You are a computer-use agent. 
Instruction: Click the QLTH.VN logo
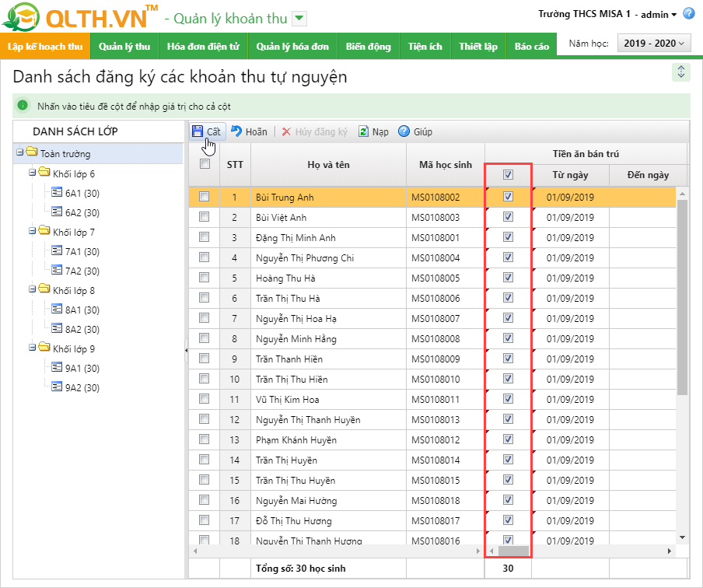tap(80, 17)
